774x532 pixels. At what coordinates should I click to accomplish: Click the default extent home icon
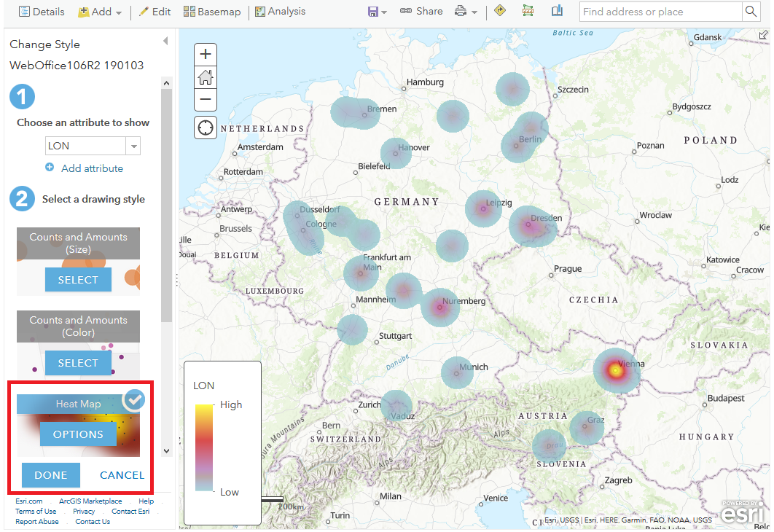(x=205, y=77)
